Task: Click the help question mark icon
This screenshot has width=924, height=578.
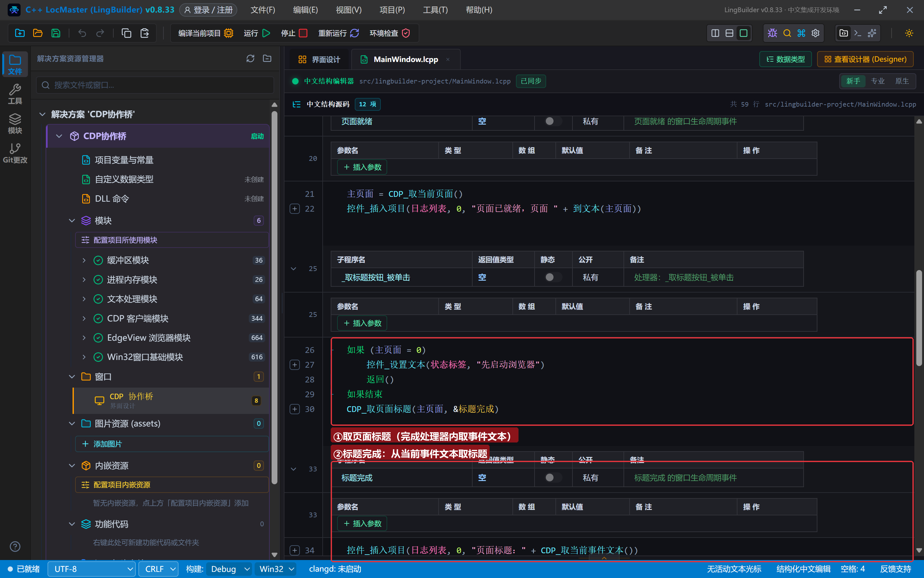Action: (15, 547)
